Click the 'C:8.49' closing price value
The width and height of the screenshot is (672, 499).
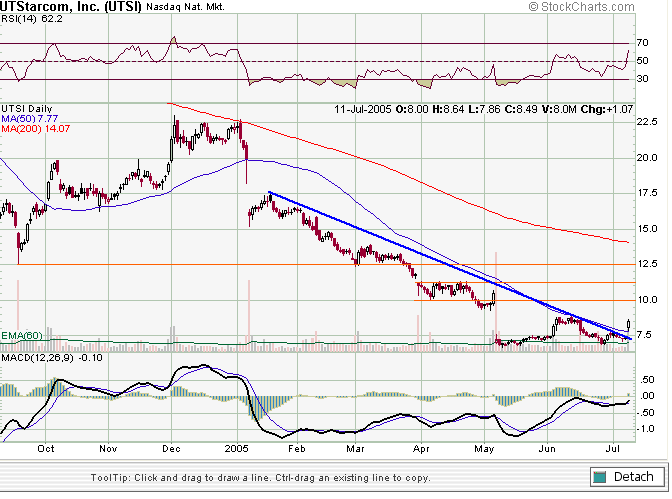pyautogui.click(x=521, y=109)
